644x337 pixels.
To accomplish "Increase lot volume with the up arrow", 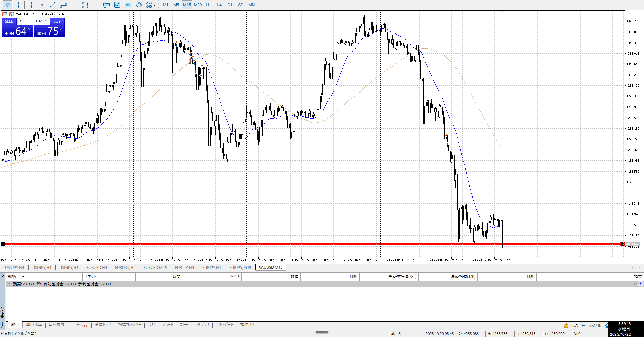I will (46, 21).
